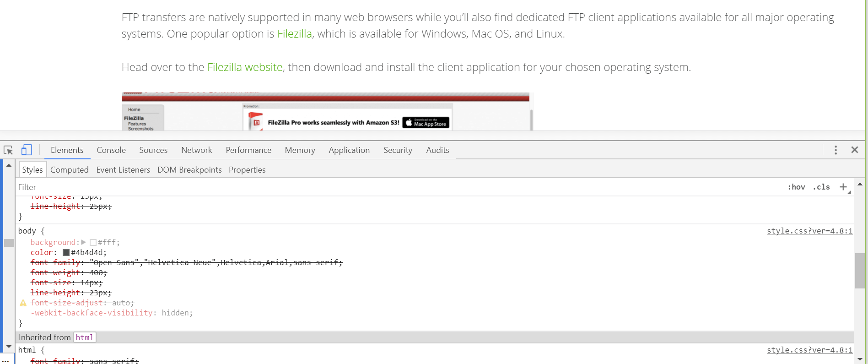Click elements panel scroll-up arrow on left

coord(9,165)
